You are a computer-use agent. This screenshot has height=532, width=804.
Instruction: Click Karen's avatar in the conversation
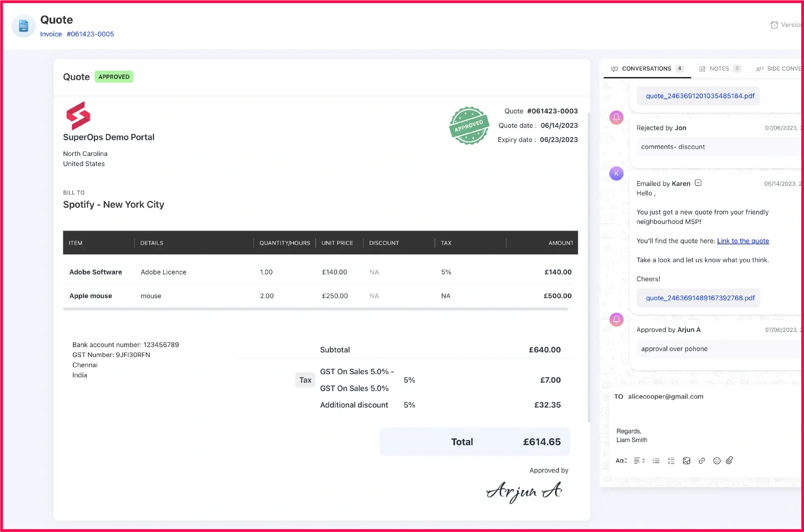point(616,174)
